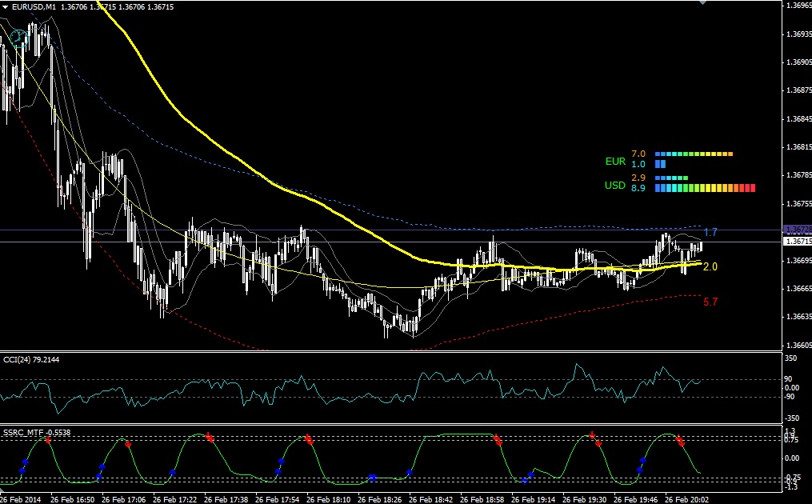
Task: Click the 26 Feb 16:50 time label
Action: click(71, 499)
